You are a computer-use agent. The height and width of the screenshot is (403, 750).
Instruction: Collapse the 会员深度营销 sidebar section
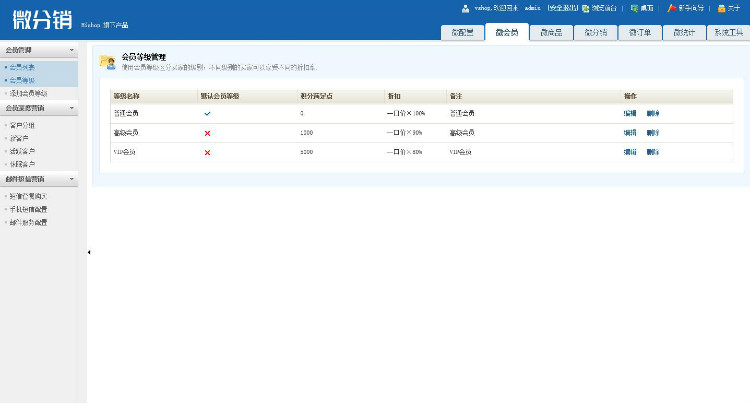point(71,107)
